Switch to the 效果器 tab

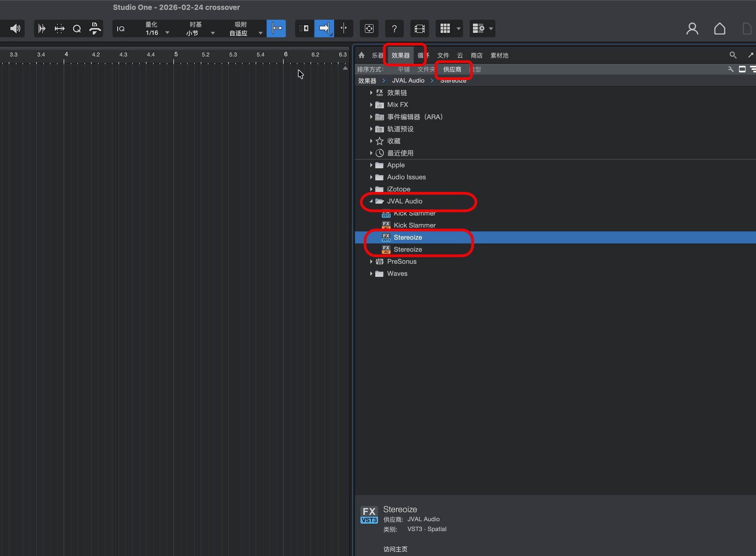pos(400,55)
